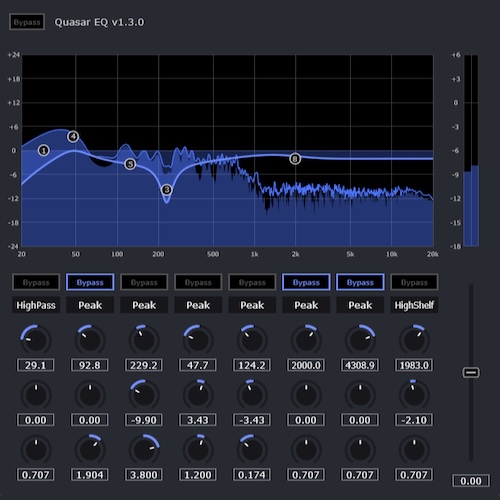Image resolution: width=500 pixels, height=500 pixels.
Task: Click the frequency knob above 29.1
Action: pyautogui.click(x=36, y=340)
